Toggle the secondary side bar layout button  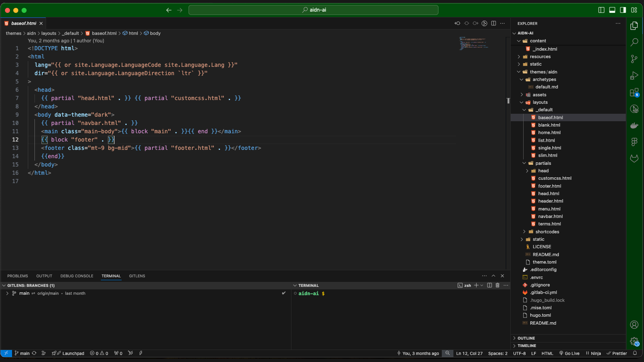(x=623, y=10)
